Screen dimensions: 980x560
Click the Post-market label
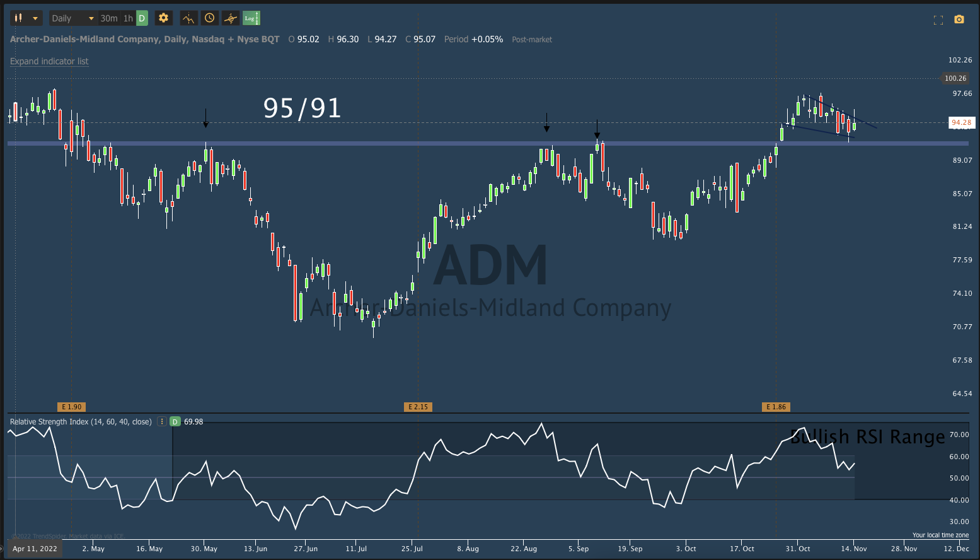[x=531, y=39]
